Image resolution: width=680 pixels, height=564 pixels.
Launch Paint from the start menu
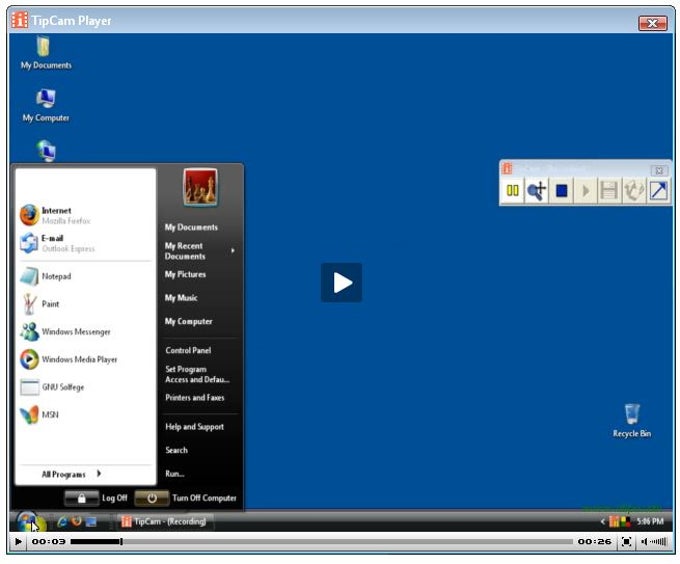point(85,304)
